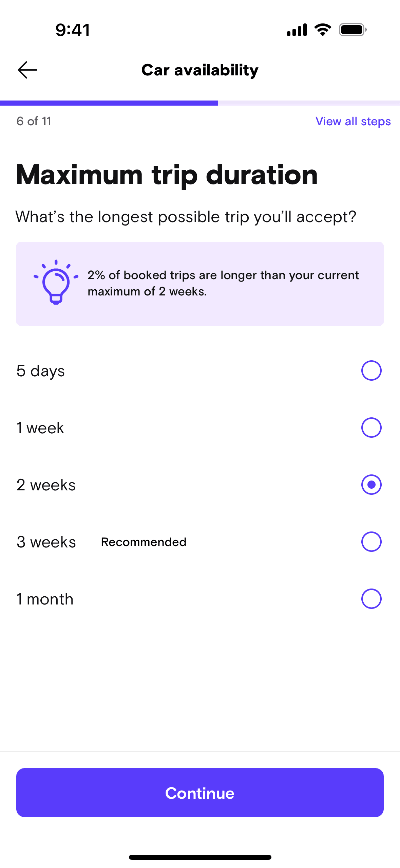This screenshot has height=868, width=400.
Task: Click the step progress bar
Action: coord(200,103)
